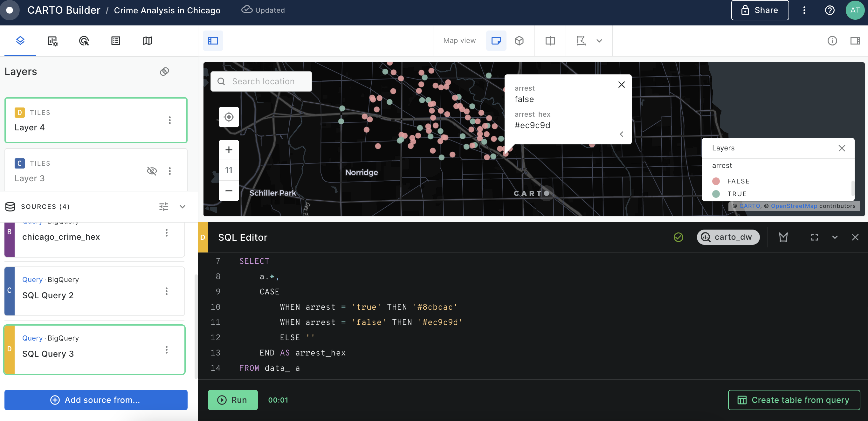The image size is (868, 421).
Task: Click the TRUE green legend swatch
Action: [x=716, y=194]
